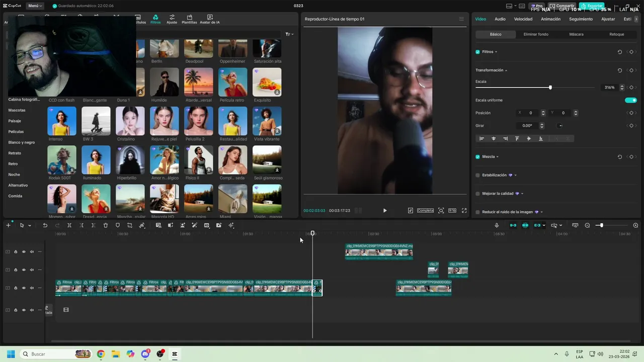This screenshot has height=362, width=644.
Task: Switch to the Animación tab
Action: tap(550, 19)
